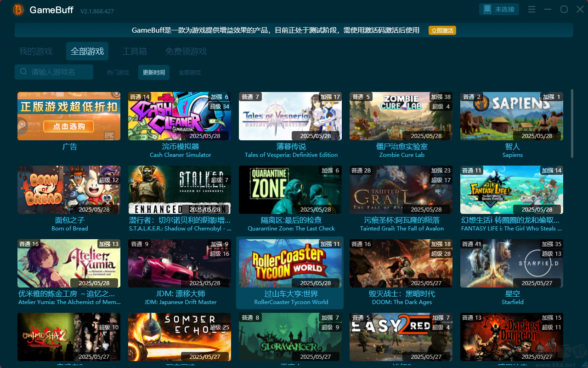The image size is (588, 368).
Task: Click the 超级 34 badge on Cash Cleaner
Action: click(219, 106)
